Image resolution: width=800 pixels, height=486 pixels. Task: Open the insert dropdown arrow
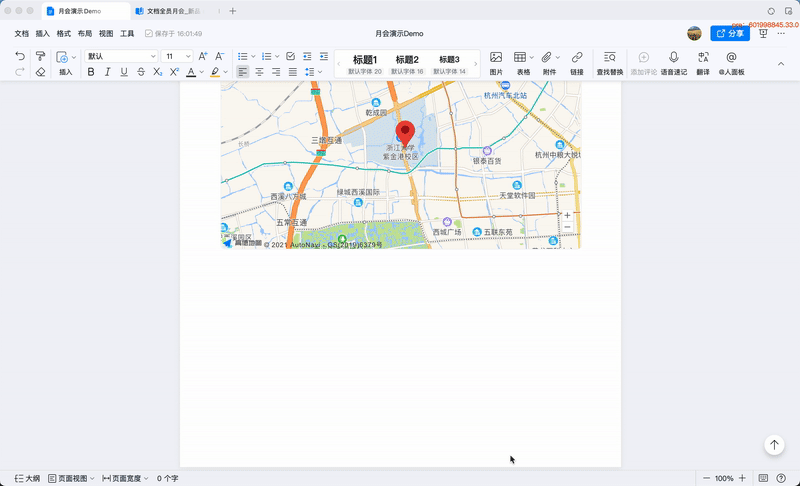pos(74,57)
